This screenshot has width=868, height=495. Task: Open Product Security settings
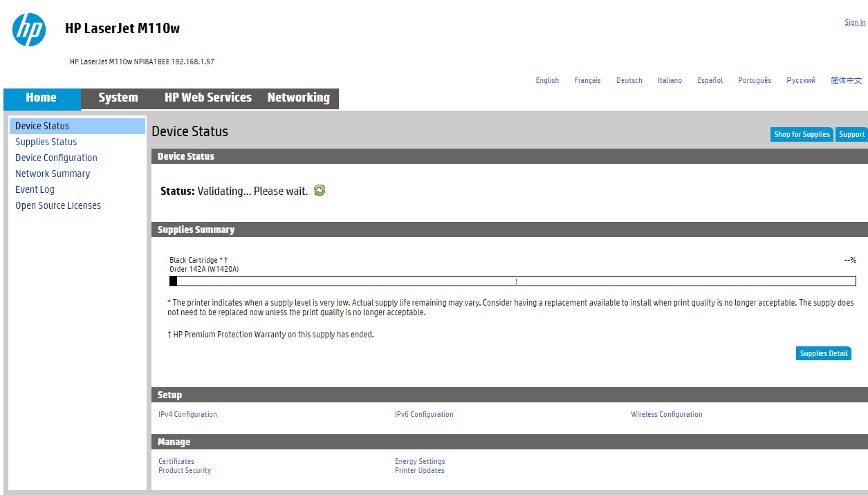click(x=185, y=471)
